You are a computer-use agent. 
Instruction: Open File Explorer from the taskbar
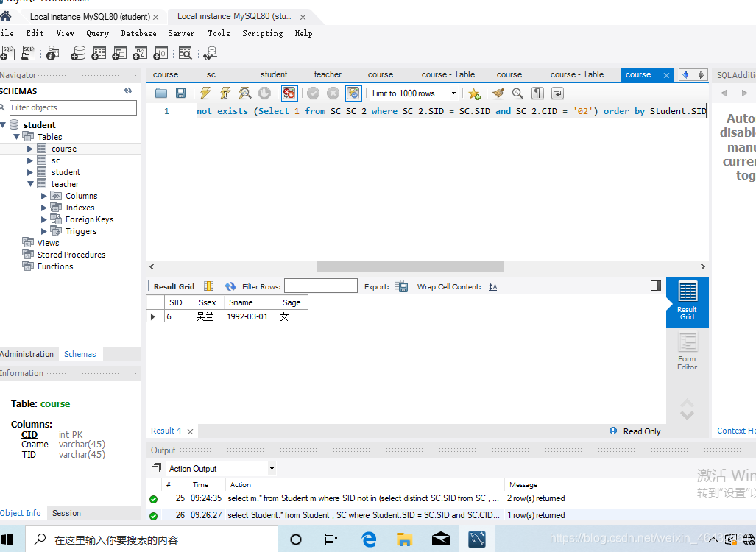[x=404, y=539]
